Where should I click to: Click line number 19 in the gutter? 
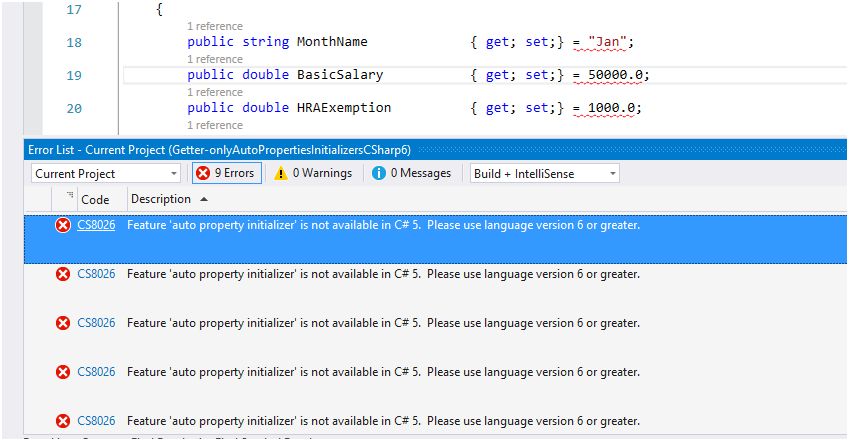tap(74, 75)
